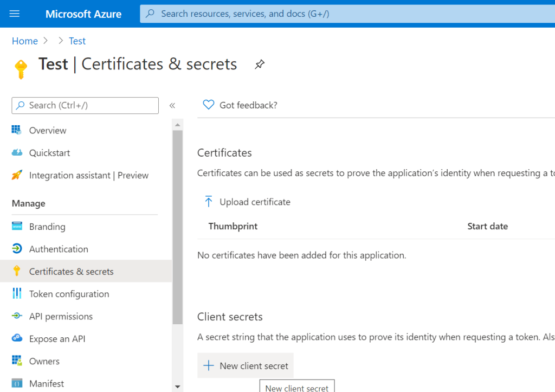
Task: Click the Owners icon
Action: pyautogui.click(x=17, y=361)
